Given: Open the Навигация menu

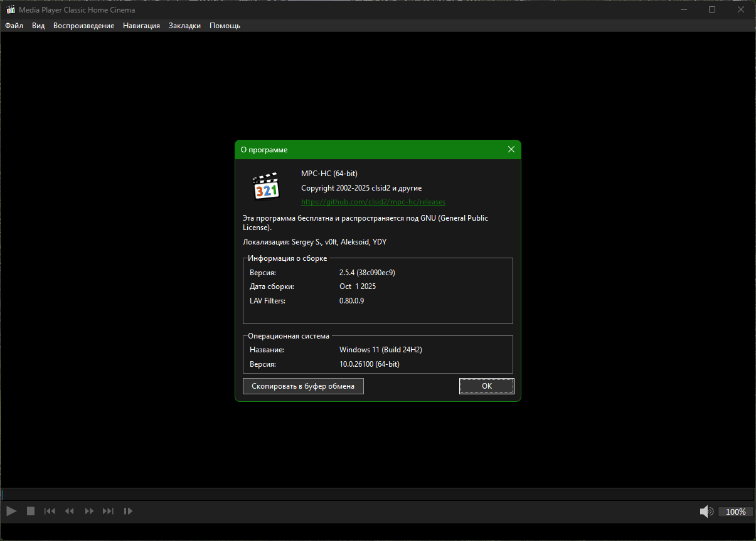Looking at the screenshot, I should tap(141, 26).
